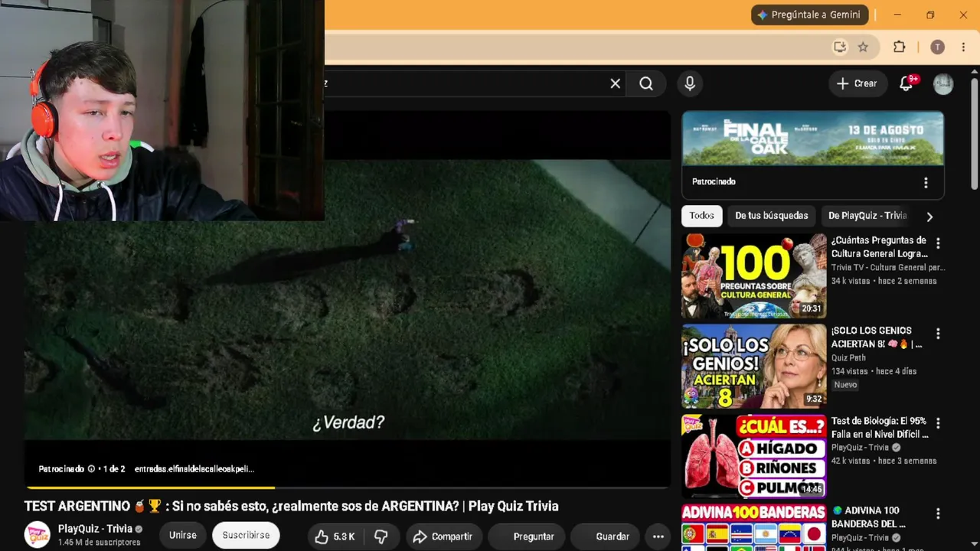The image size is (980, 551).
Task: Open options for the Adivina 100 Banderas video
Action: coord(938,514)
